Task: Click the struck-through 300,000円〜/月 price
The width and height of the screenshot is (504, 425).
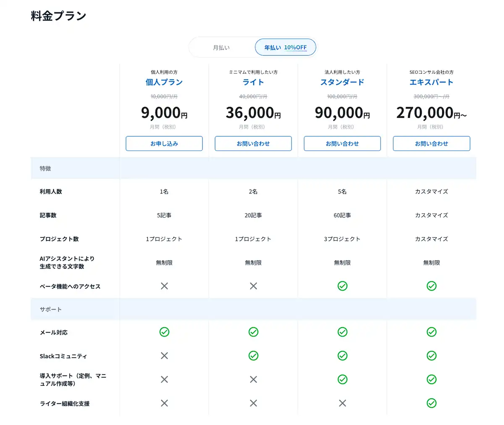Action: point(431,96)
